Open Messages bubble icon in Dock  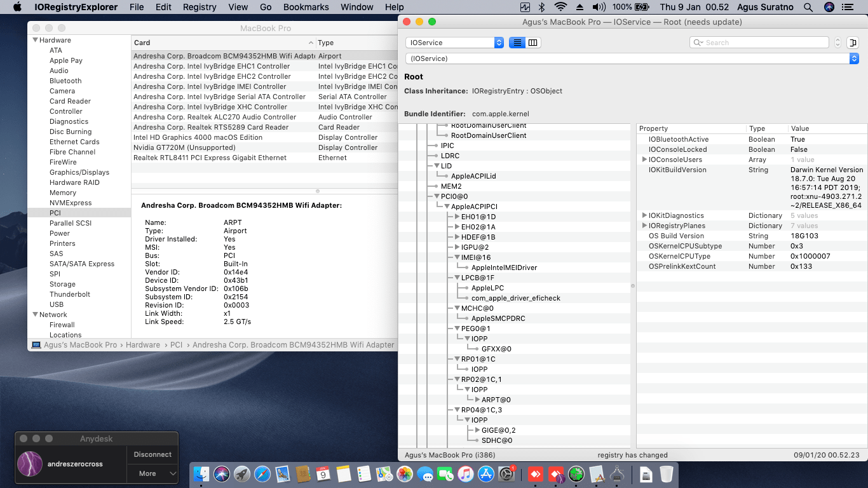(425, 474)
